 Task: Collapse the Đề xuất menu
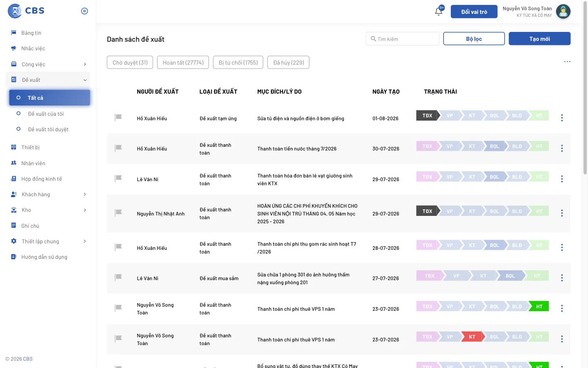[48, 80]
